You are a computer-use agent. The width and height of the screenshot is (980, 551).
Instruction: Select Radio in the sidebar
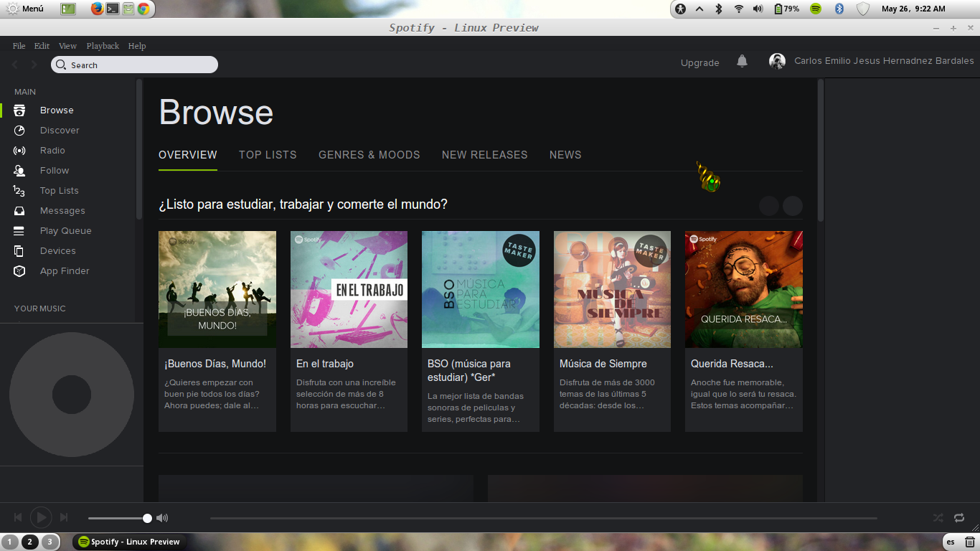[52, 150]
